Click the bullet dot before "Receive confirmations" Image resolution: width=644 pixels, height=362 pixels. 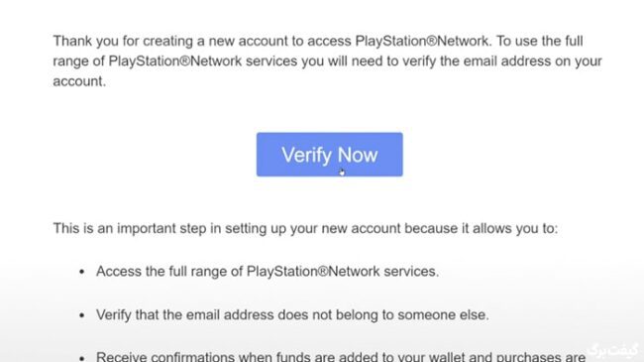pos(81,358)
